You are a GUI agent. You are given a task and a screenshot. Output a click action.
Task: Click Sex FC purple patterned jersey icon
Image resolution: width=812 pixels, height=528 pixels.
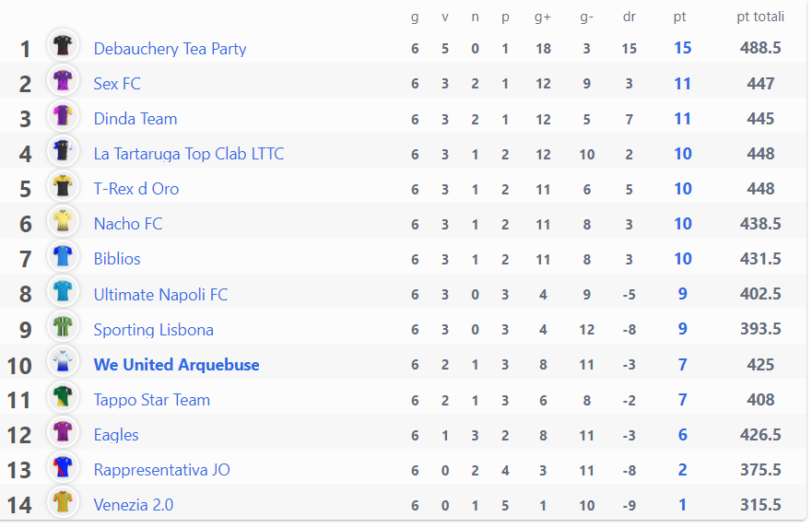(63, 80)
